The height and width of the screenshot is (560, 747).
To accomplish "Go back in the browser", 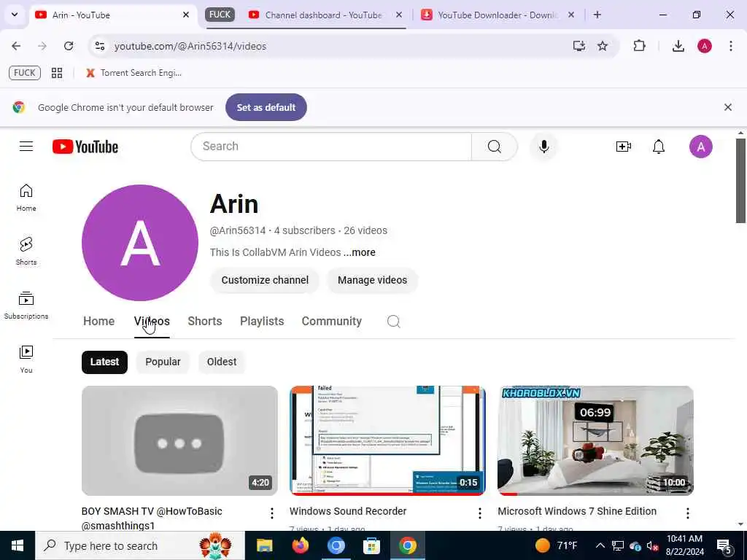I will click(16, 46).
